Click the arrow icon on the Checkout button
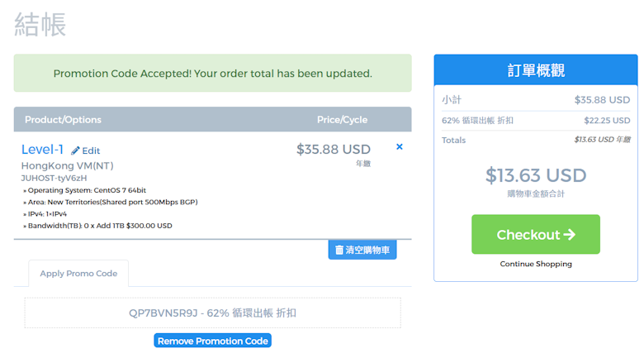The height and width of the screenshot is (358, 644). 569,235
